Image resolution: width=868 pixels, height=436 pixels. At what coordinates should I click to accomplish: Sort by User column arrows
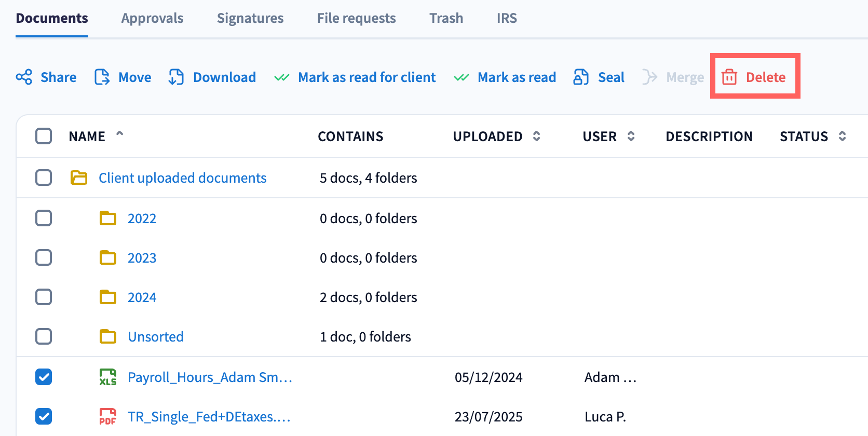(631, 136)
